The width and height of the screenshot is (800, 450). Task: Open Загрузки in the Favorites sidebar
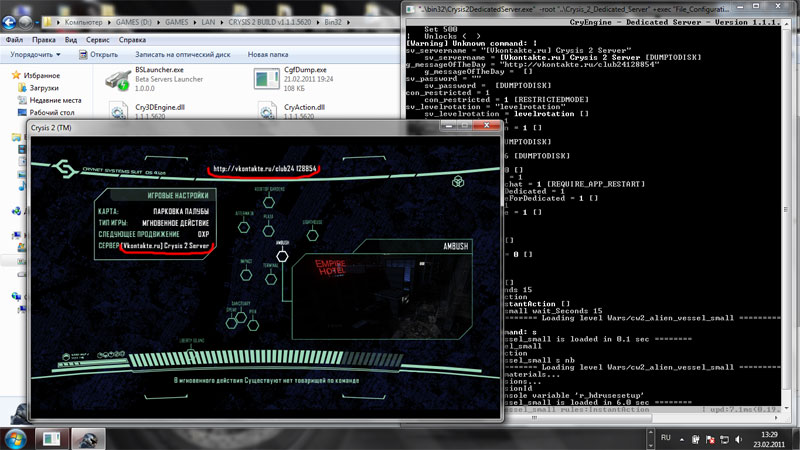coord(43,87)
